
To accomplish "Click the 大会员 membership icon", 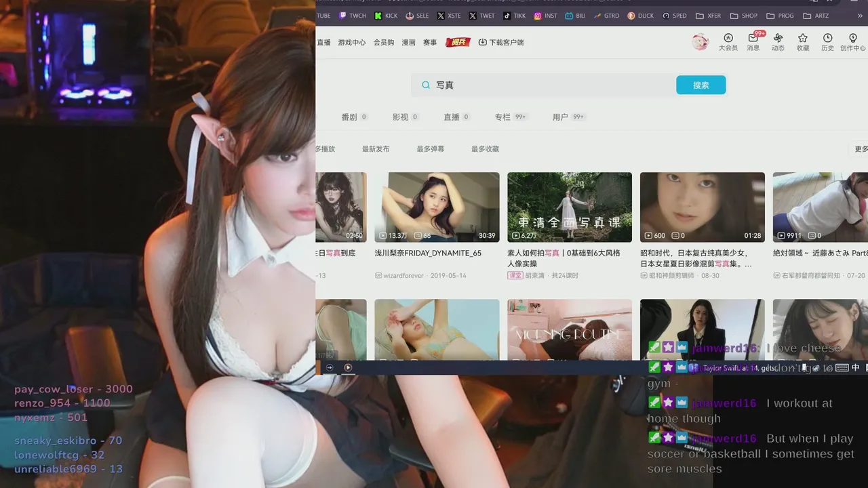I will 728,42.
